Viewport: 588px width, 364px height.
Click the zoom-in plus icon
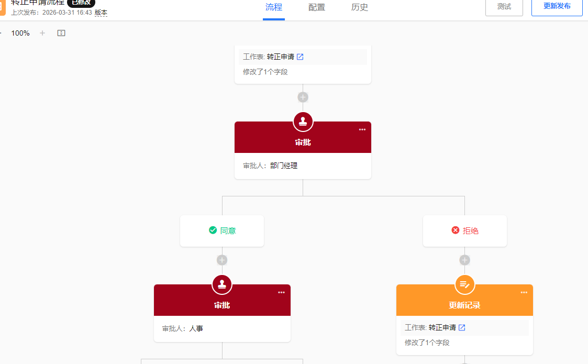click(x=42, y=32)
